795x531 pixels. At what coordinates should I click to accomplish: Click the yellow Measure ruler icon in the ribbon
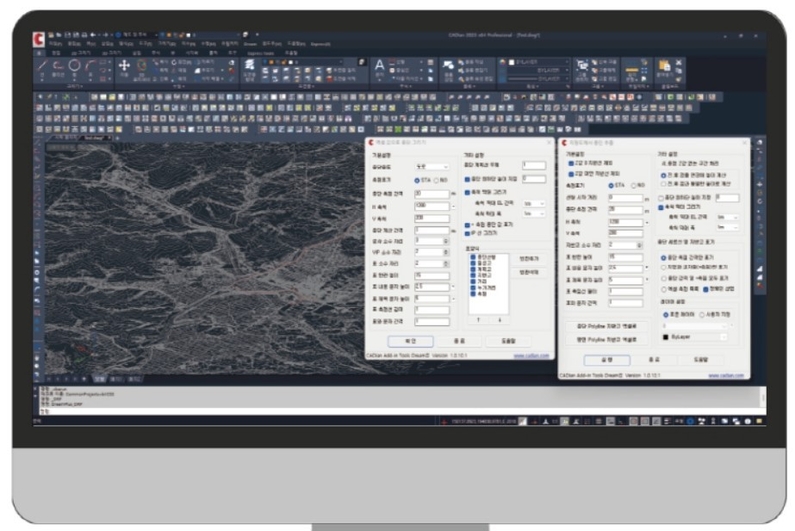[x=631, y=68]
